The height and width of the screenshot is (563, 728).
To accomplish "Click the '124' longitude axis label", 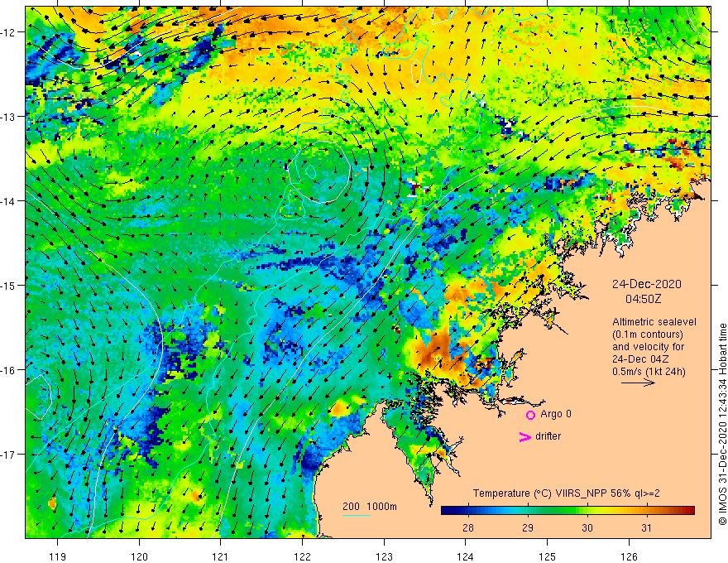I will (x=466, y=556).
